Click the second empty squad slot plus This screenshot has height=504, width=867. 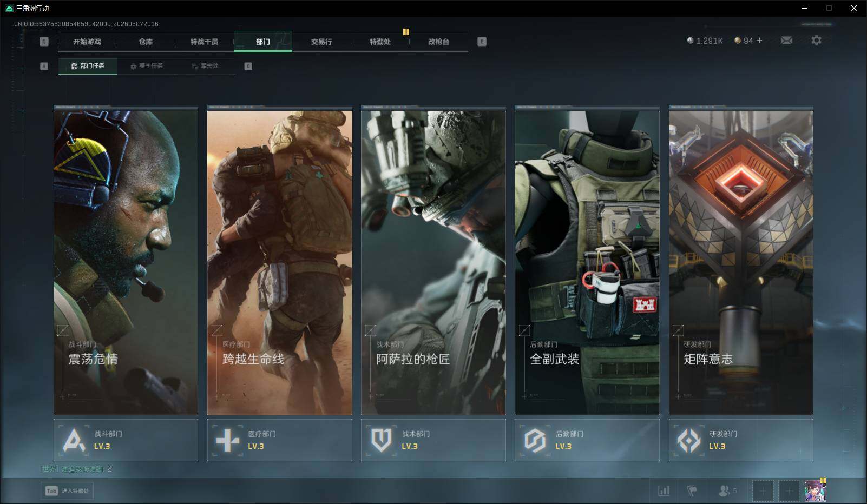pyautogui.click(x=789, y=491)
